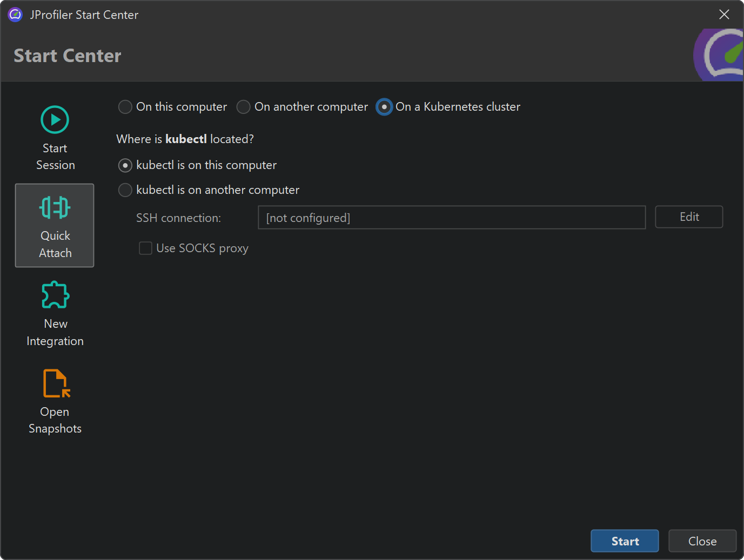Click the SSH connection text field

click(451, 218)
